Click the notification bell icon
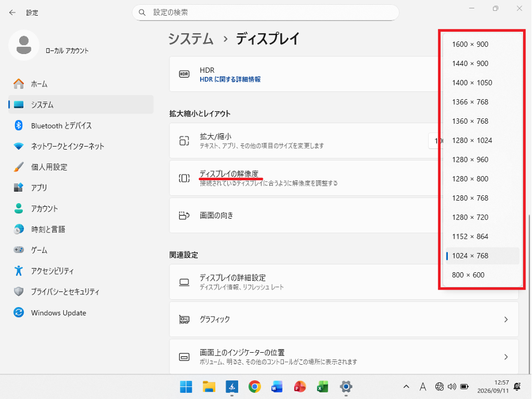The height and width of the screenshot is (399, 532). [518, 386]
